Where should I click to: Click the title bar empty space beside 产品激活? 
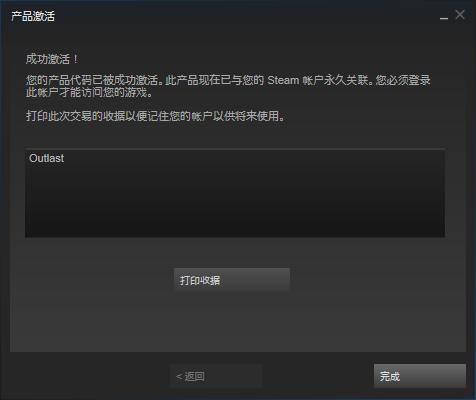point(247,16)
